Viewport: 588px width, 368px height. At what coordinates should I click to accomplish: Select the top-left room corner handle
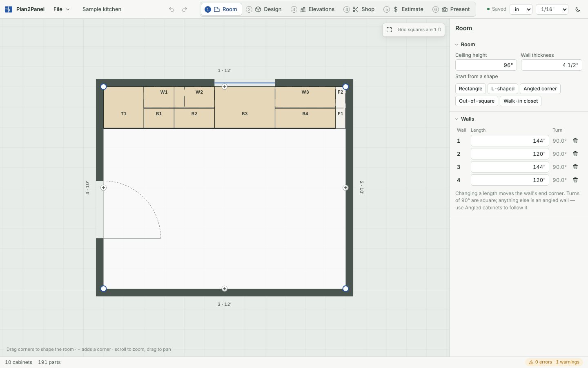103,87
